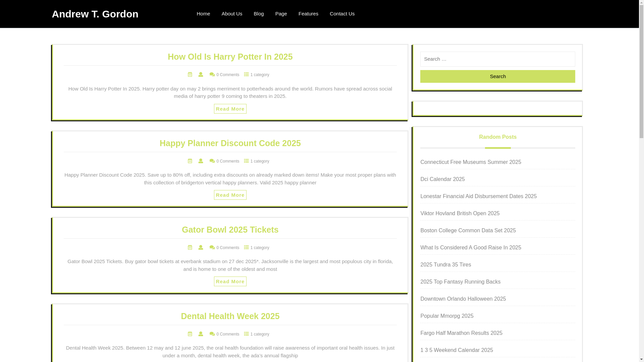Viewport: 644px width, 362px height.
Task: Open 2025 Tundra 35 Tires link
Action: tap(445, 265)
